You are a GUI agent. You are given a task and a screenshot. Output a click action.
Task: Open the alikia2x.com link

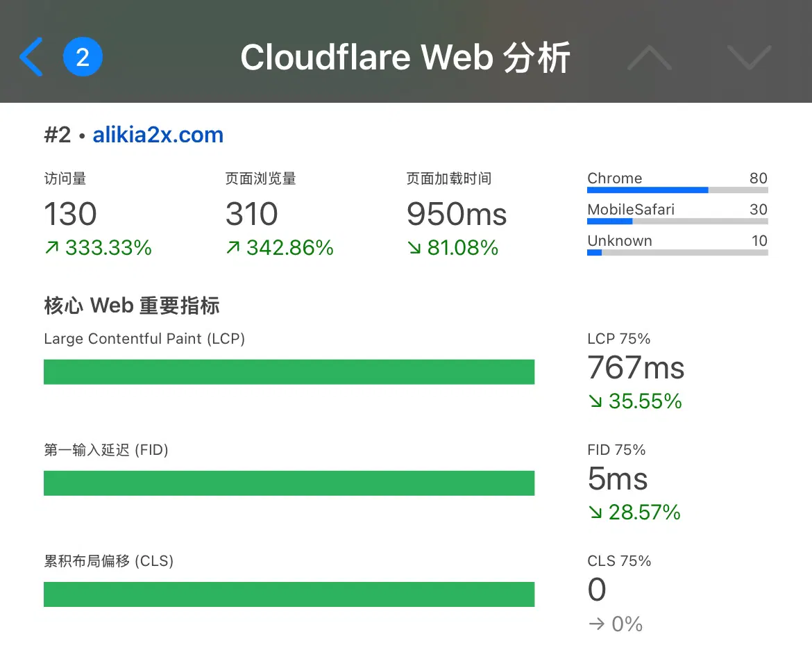click(x=158, y=135)
